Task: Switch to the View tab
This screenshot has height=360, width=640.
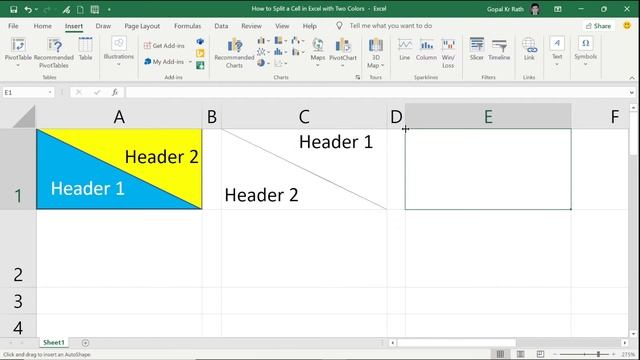Action: [x=282, y=26]
